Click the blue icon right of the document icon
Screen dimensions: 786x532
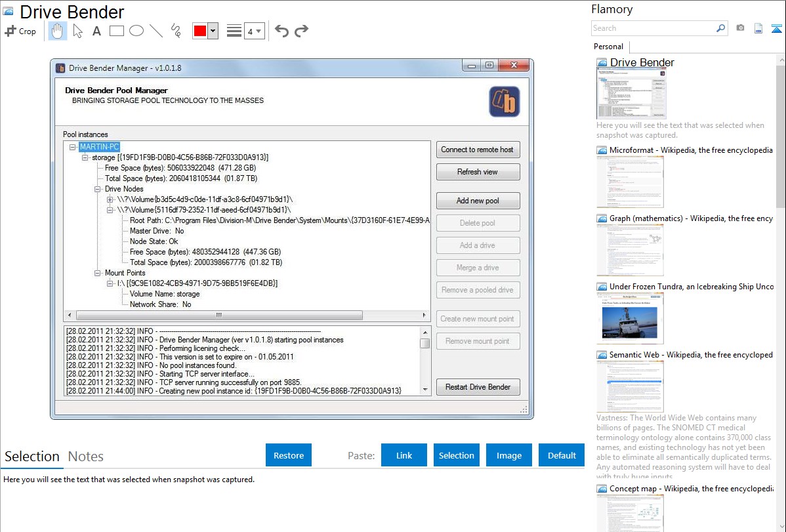tap(776, 28)
